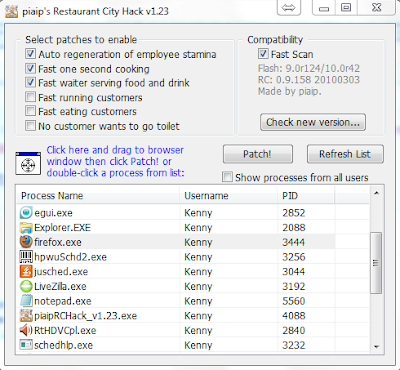Uncheck Fast one second cooking
Viewport: 400px width, 370px height.
pos(30,68)
